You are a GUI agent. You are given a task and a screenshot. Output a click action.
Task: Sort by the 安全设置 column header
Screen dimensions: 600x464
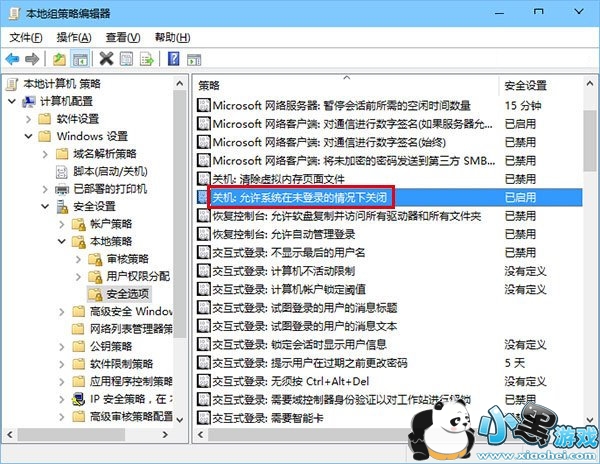tap(525, 85)
